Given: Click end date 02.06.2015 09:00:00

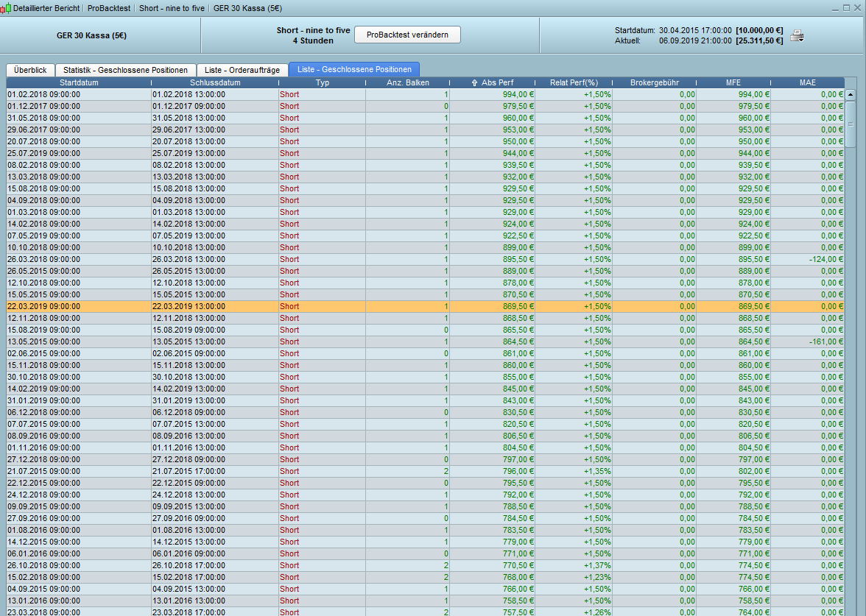Looking at the screenshot, I should [x=189, y=353].
